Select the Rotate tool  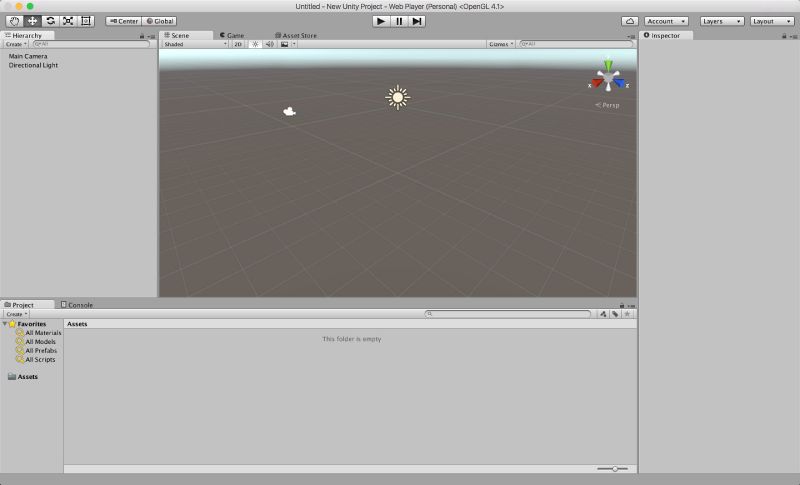click(x=50, y=21)
